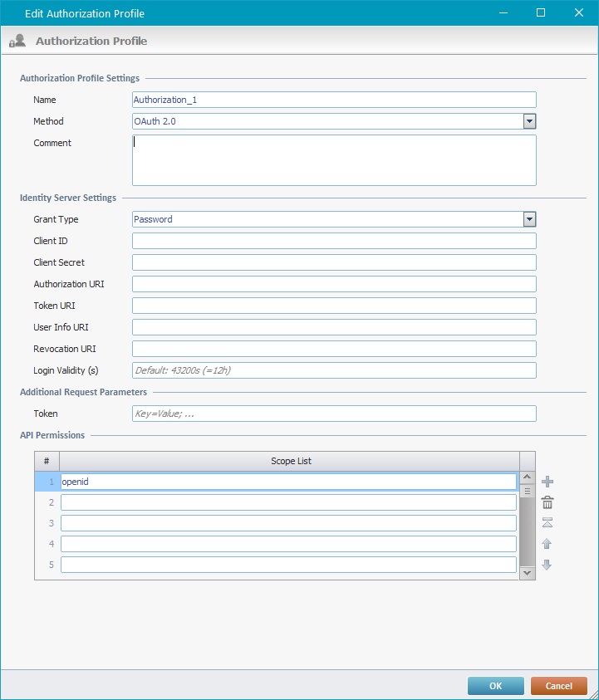
Task: Click the move down arrow icon
Action: coord(547,565)
